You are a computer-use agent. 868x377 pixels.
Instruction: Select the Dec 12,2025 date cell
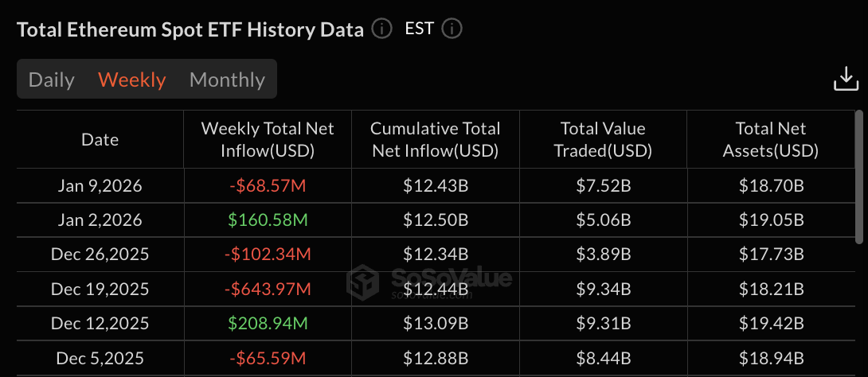[100, 324]
